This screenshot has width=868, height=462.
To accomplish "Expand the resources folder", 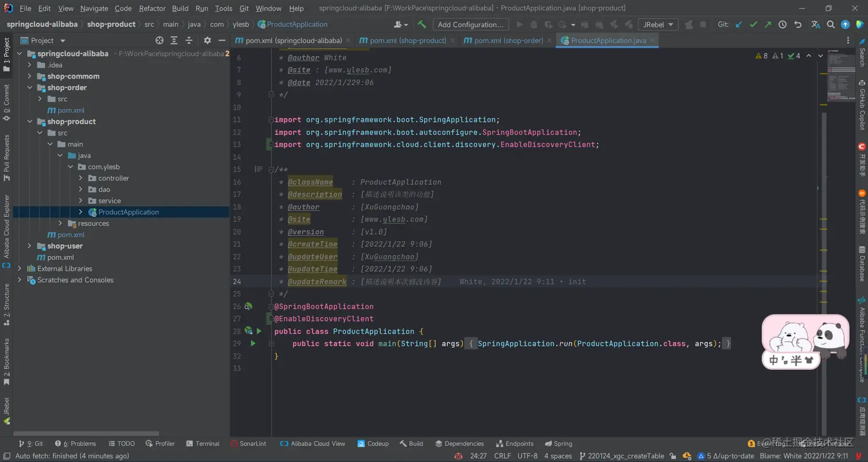I will [60, 224].
